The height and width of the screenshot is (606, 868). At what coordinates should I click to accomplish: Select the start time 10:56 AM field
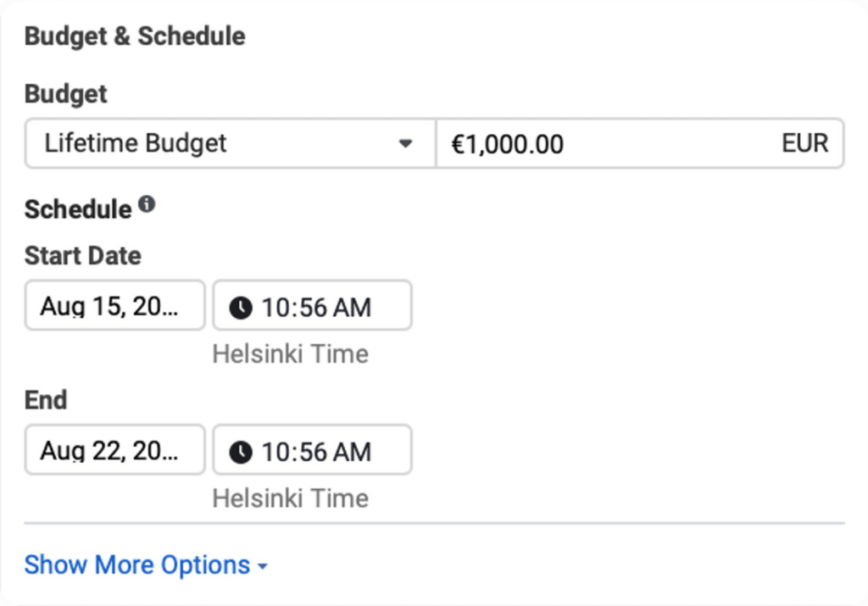click(x=312, y=305)
